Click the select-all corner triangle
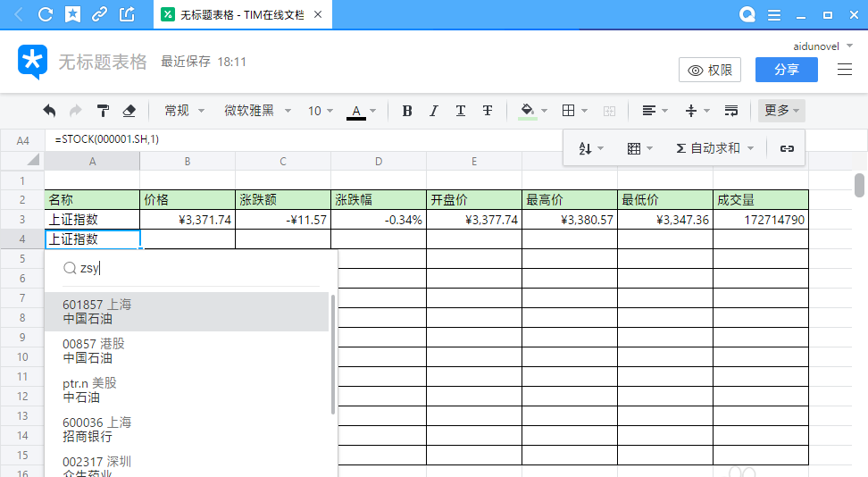 pyautogui.click(x=33, y=160)
